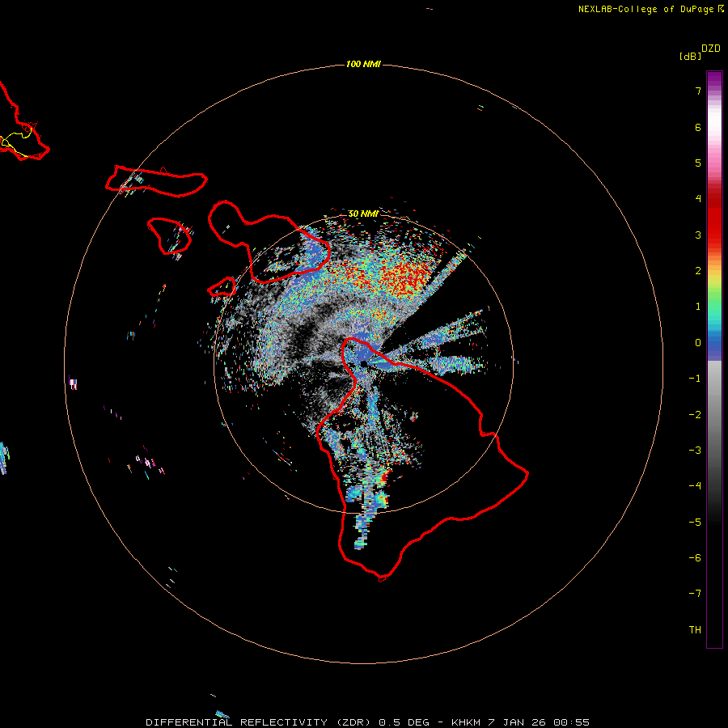Click the -5 dB tick label on the scale
This screenshot has height=728, width=728.
(x=695, y=523)
